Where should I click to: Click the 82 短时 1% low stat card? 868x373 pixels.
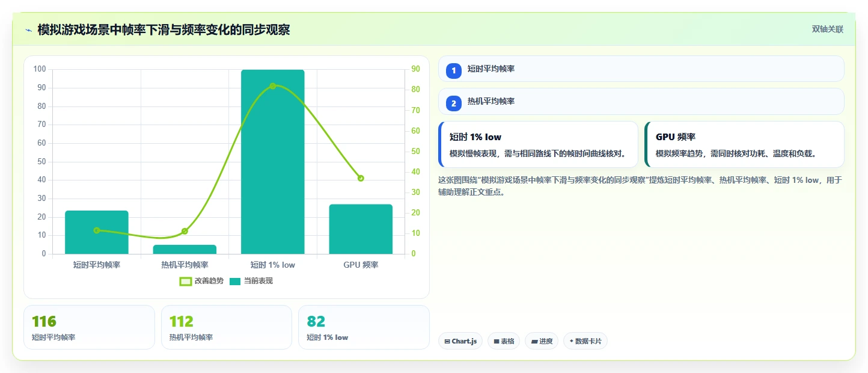click(x=364, y=327)
